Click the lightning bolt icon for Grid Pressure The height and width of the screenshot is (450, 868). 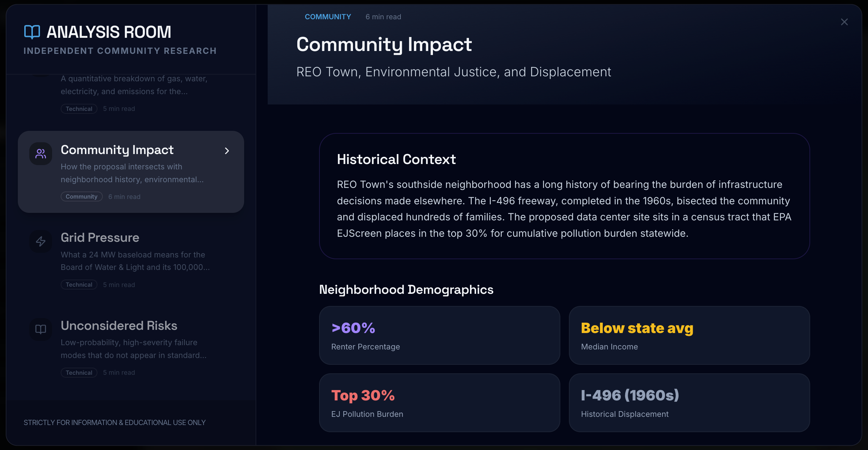pos(40,241)
